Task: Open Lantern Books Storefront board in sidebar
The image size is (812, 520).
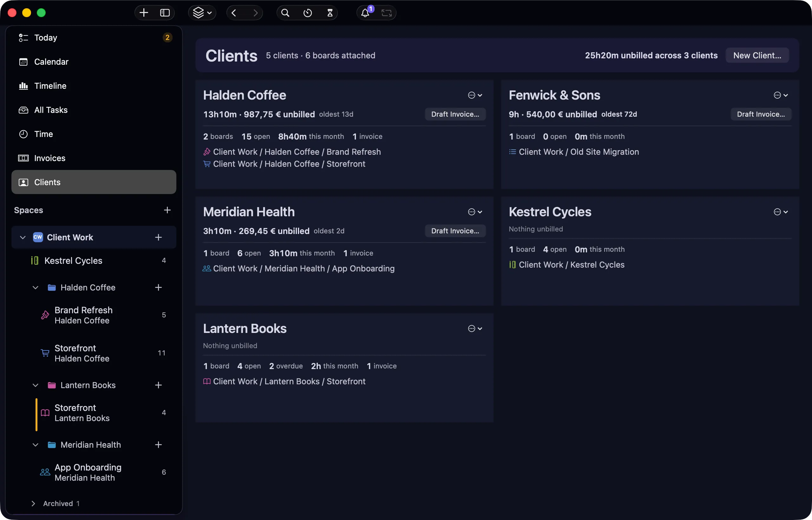Action: (94, 413)
